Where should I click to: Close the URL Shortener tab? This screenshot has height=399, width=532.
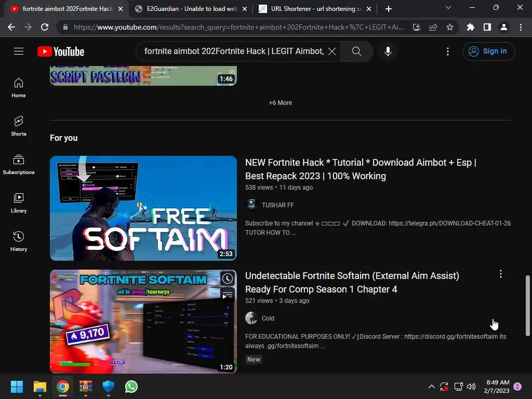369,9
